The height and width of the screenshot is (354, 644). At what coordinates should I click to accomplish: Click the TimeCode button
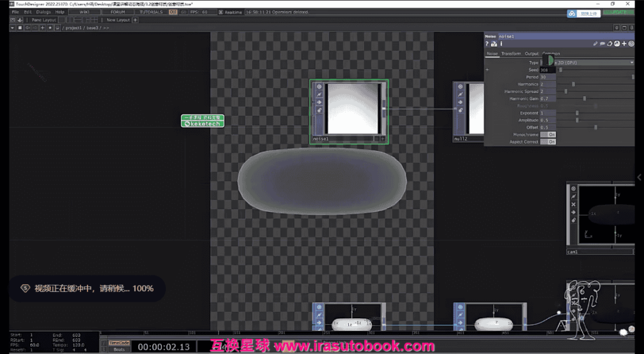pos(119,343)
